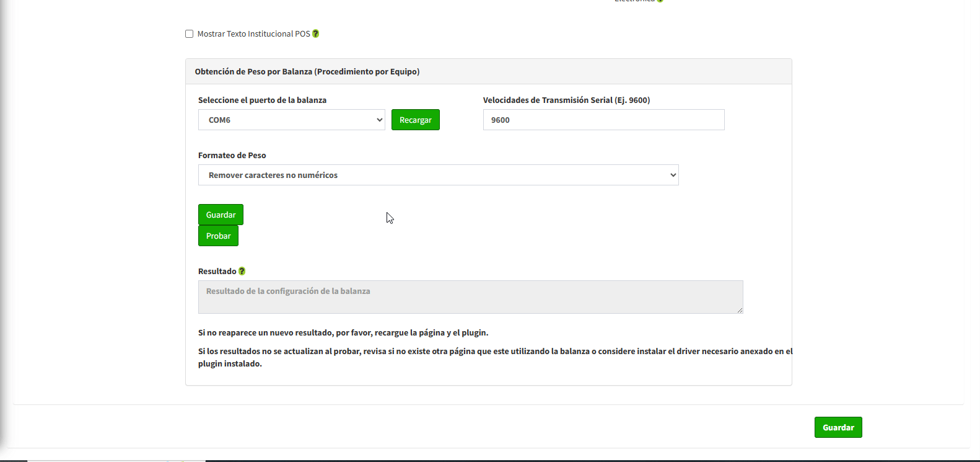Click the Resultado label text

coord(217,272)
